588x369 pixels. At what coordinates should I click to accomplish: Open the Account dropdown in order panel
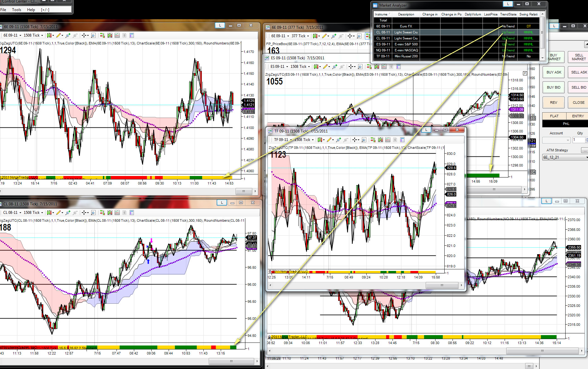(556, 140)
